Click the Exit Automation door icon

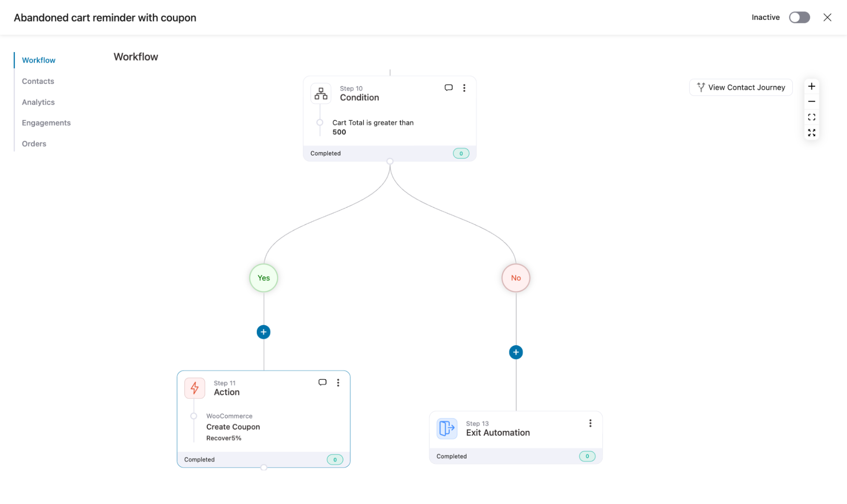[x=447, y=429]
